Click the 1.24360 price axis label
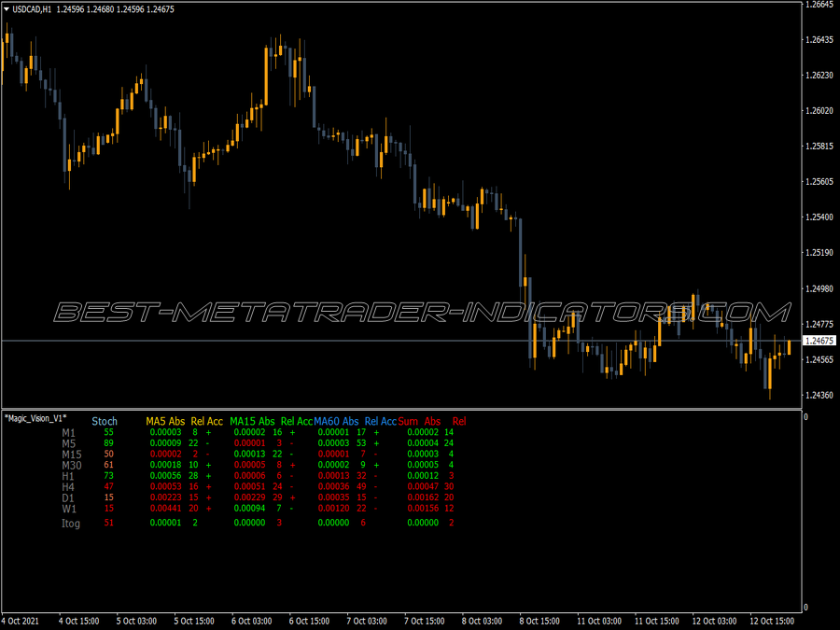The image size is (840, 630). coord(819,396)
